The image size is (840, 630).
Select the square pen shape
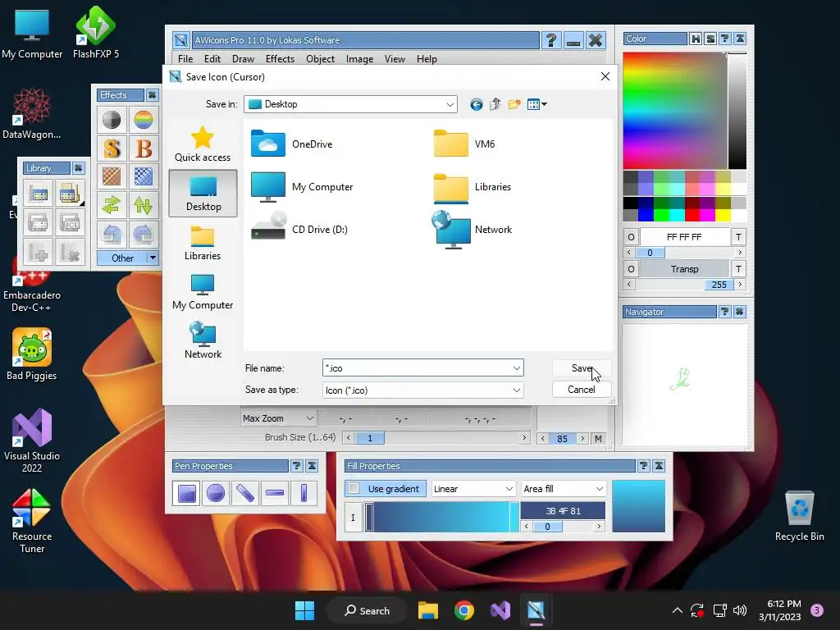click(x=186, y=493)
